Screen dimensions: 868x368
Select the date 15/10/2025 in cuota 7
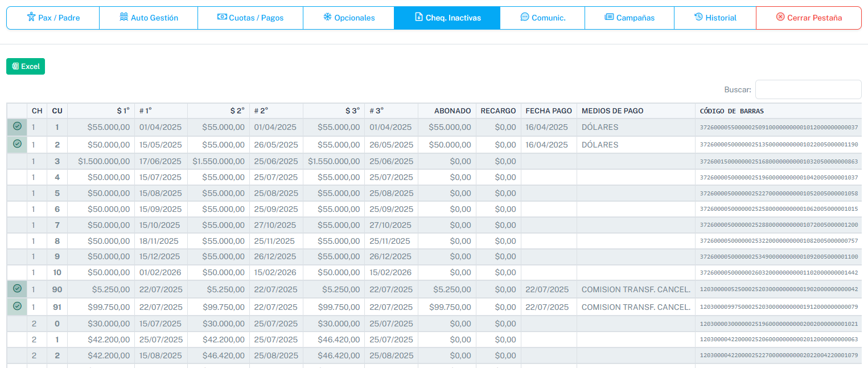160,225
